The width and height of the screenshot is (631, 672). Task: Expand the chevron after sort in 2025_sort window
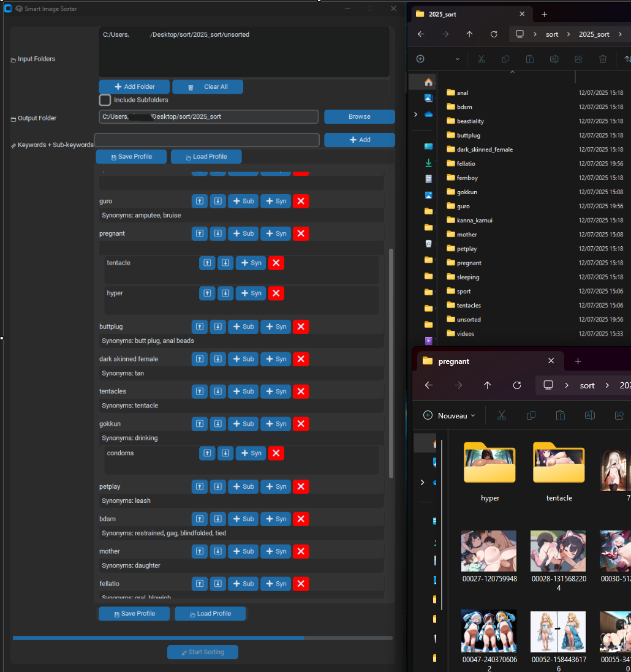coord(569,34)
